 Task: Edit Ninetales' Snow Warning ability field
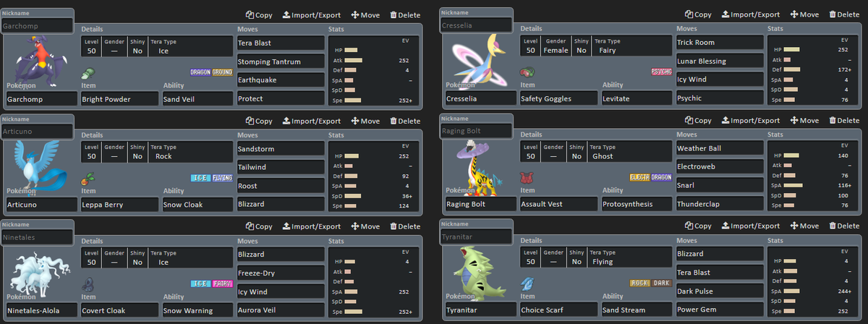pos(197,310)
